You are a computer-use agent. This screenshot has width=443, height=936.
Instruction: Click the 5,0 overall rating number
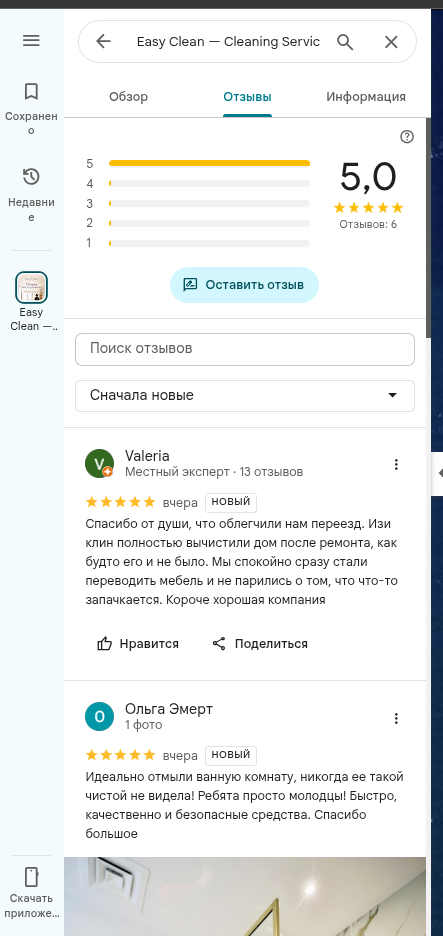(x=368, y=177)
